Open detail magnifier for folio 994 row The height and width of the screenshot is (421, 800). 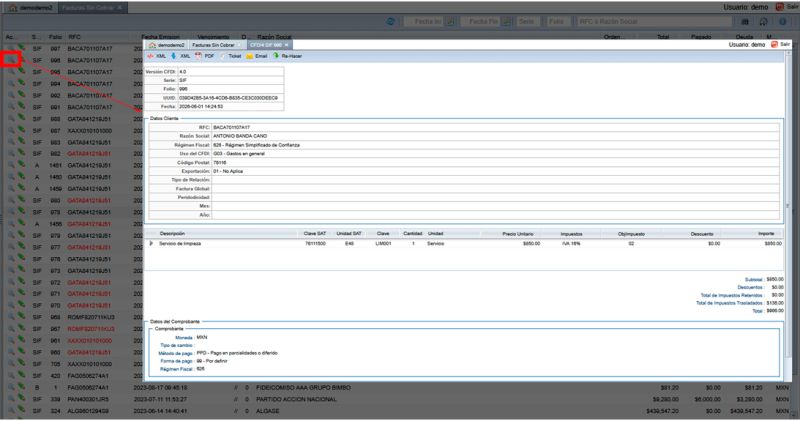pos(11,84)
